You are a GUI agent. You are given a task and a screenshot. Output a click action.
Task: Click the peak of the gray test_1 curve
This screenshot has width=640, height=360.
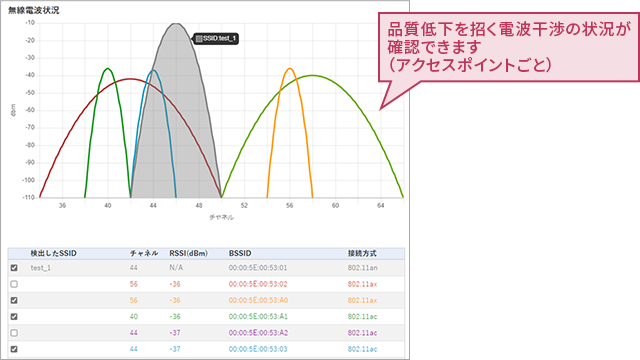(176, 24)
